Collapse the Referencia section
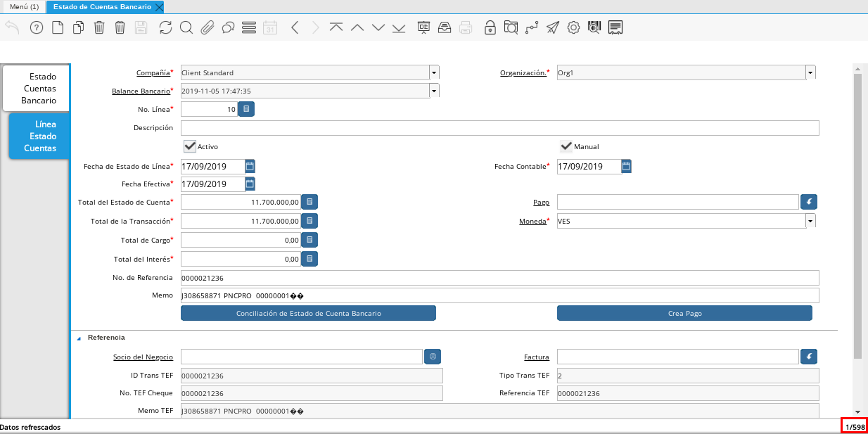868x434 pixels. coord(78,338)
